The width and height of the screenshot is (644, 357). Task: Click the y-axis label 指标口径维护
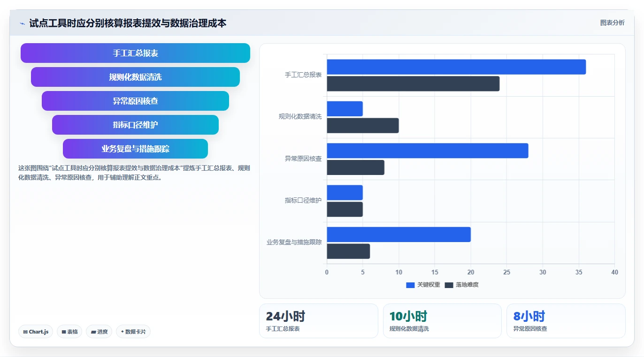tap(303, 201)
